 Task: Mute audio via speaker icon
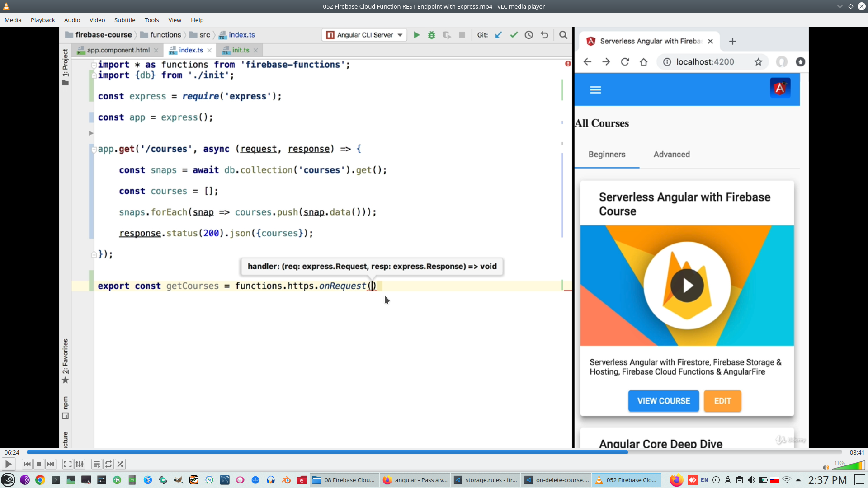pyautogui.click(x=826, y=467)
